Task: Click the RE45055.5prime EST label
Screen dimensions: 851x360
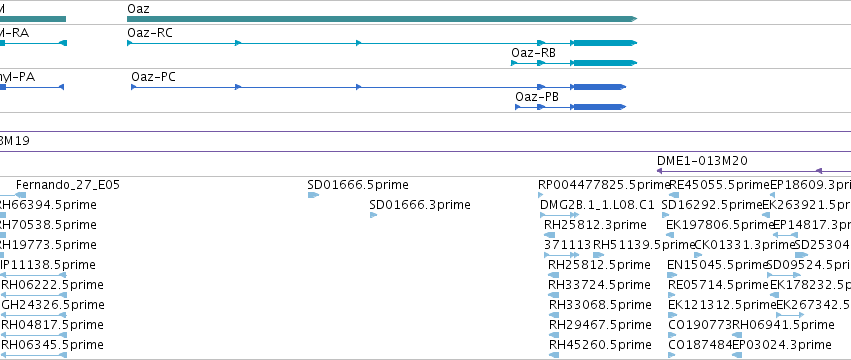Action: (x=720, y=185)
